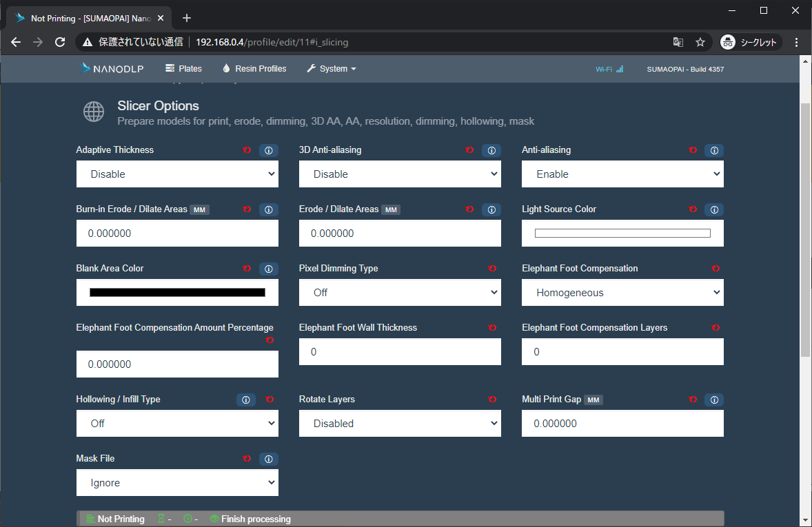Click the Mask File info icon
Screen dimensions: 812x527
pyautogui.click(x=269, y=459)
